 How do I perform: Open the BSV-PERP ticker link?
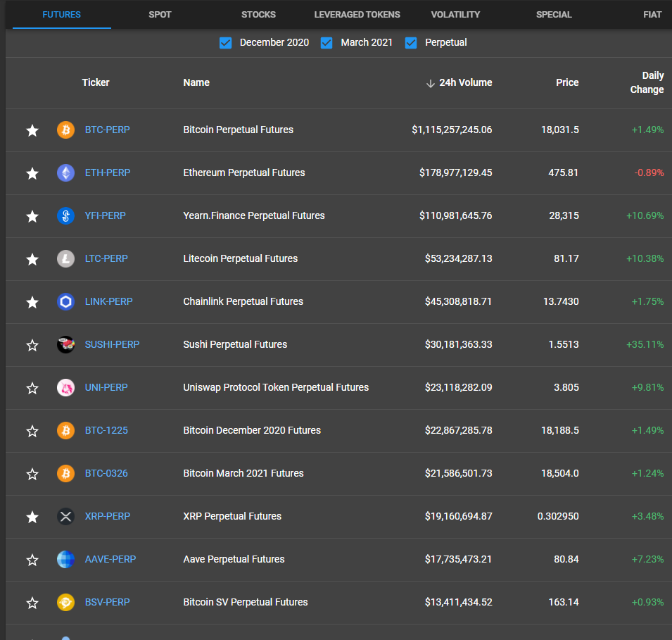[107, 601]
